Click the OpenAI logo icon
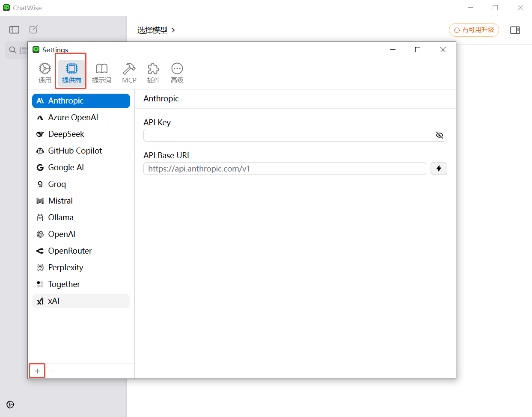Image resolution: width=532 pixels, height=417 pixels. click(x=40, y=234)
